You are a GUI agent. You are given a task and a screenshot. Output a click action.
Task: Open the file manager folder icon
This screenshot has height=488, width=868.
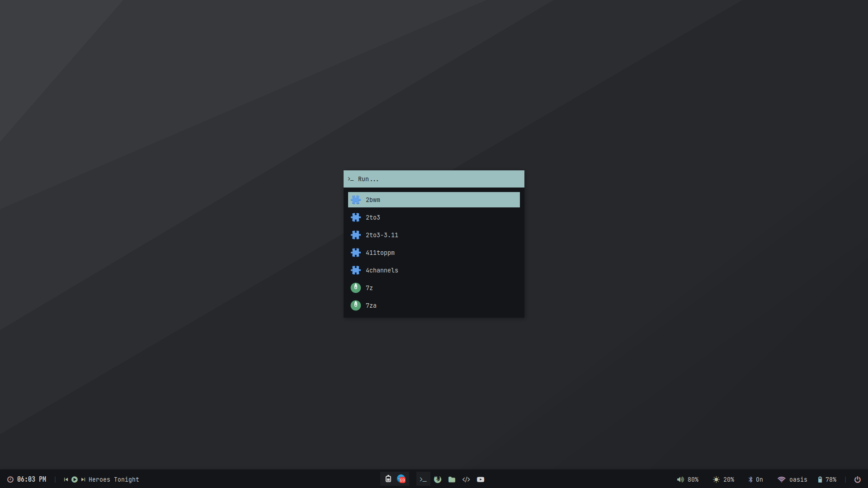[x=452, y=479]
